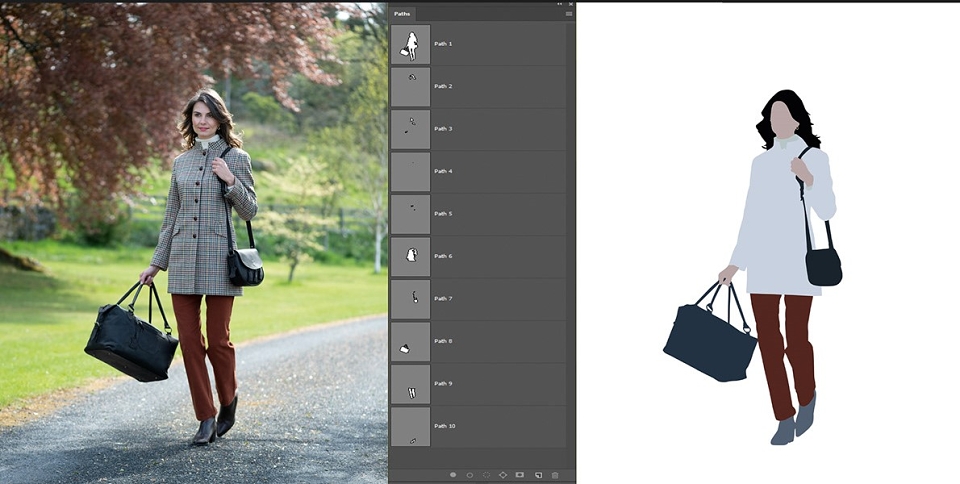Click the Path 6 thumbnail
Image resolution: width=960 pixels, height=484 pixels.
tap(411, 256)
